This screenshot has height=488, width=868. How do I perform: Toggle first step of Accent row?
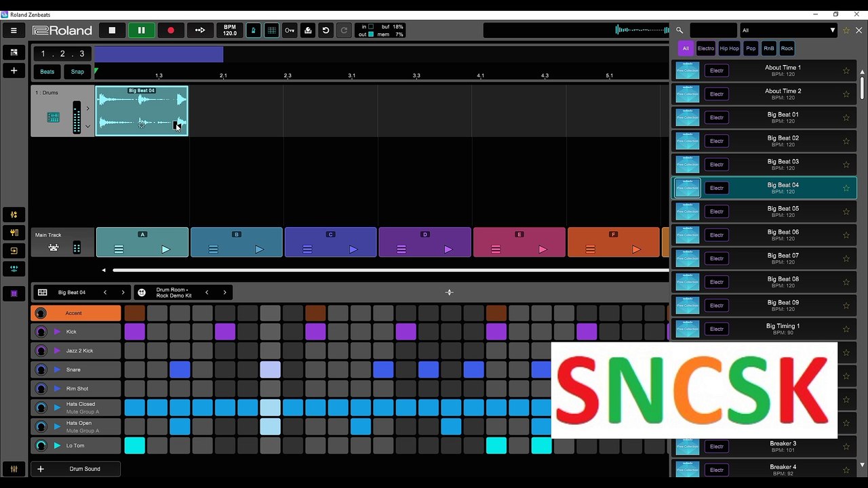pyautogui.click(x=134, y=312)
